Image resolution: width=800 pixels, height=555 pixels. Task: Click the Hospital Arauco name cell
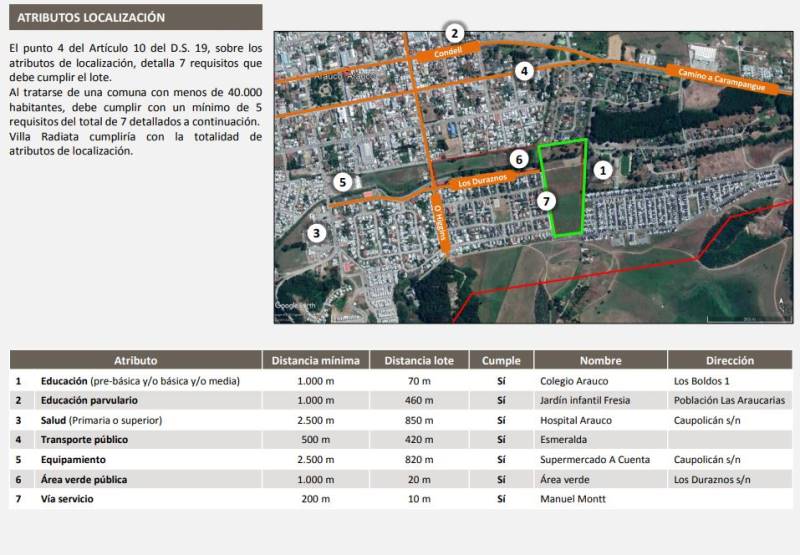coord(576,420)
